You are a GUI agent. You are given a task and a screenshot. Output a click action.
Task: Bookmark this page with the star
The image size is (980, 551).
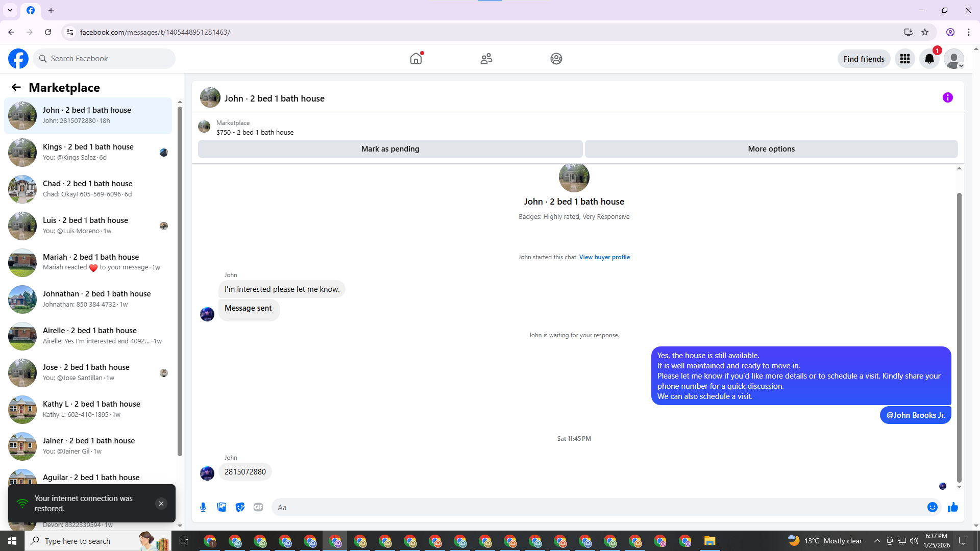(925, 32)
